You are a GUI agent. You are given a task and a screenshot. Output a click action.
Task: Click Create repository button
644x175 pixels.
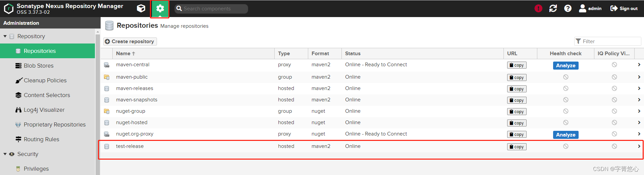(x=130, y=41)
